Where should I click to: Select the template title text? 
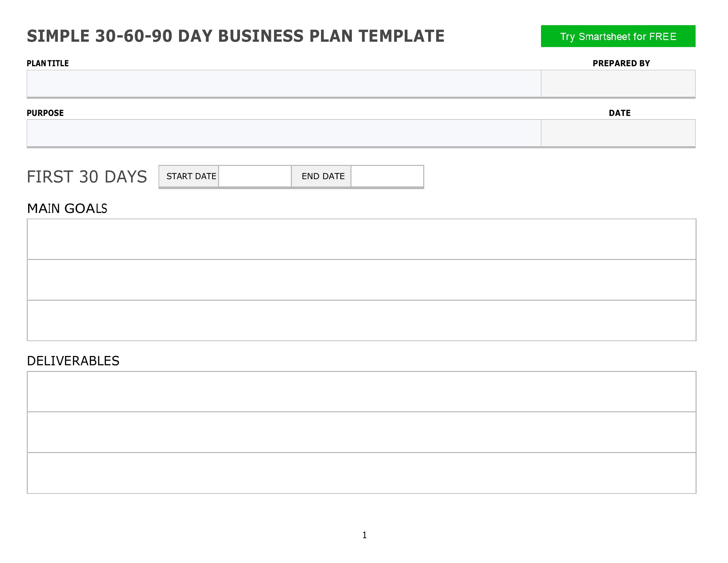point(236,36)
